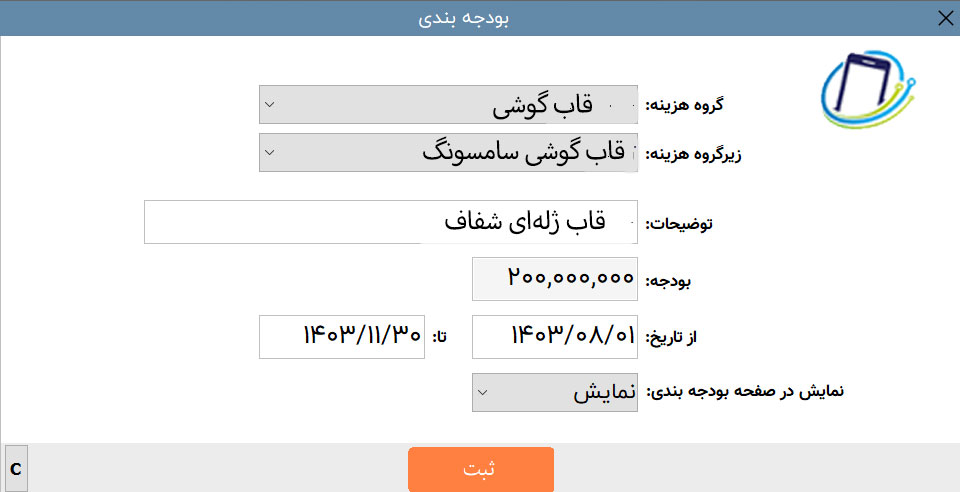
Task: Click the phone logo icon
Action: [868, 89]
